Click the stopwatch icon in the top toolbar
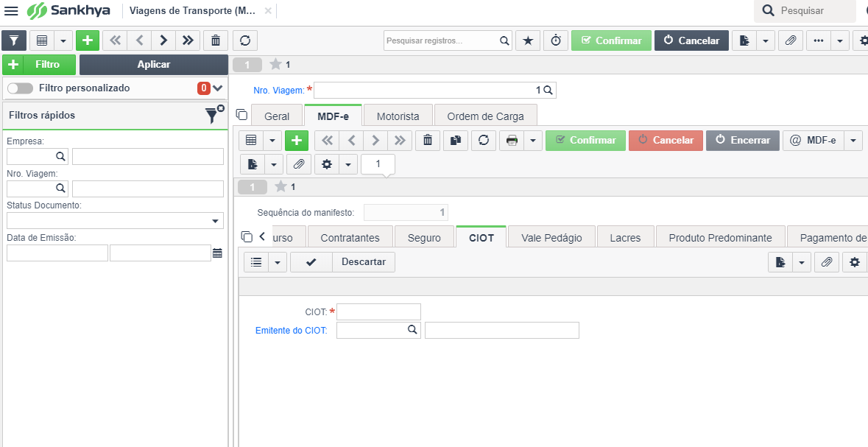The image size is (868, 447). pos(556,41)
